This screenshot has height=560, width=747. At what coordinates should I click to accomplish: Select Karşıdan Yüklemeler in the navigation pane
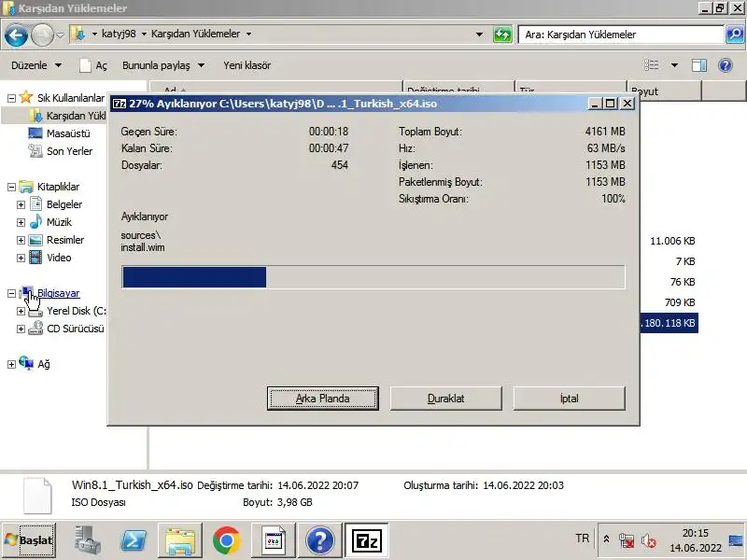(77, 116)
